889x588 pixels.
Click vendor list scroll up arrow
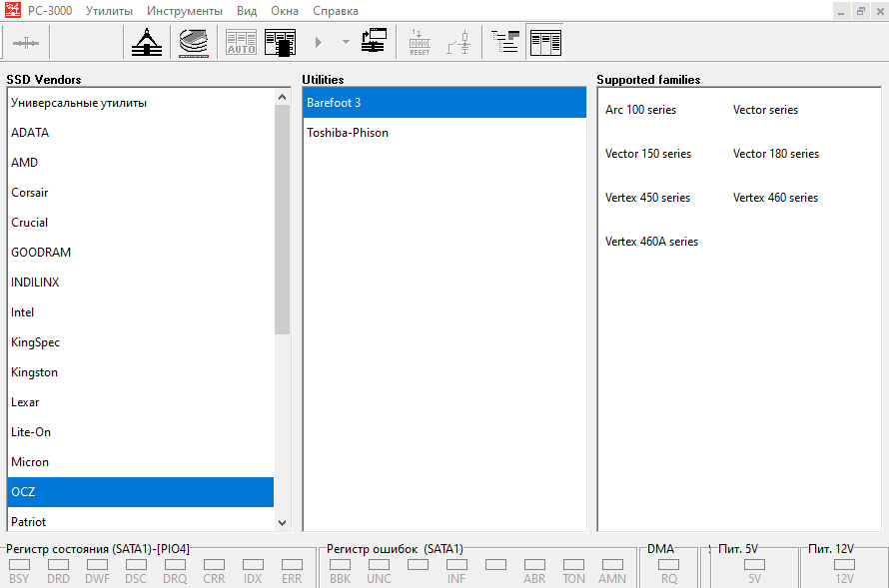pyautogui.click(x=282, y=97)
